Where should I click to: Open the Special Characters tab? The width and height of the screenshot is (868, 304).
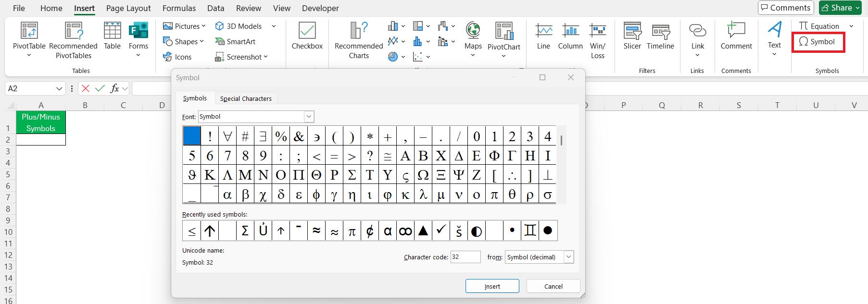246,98
